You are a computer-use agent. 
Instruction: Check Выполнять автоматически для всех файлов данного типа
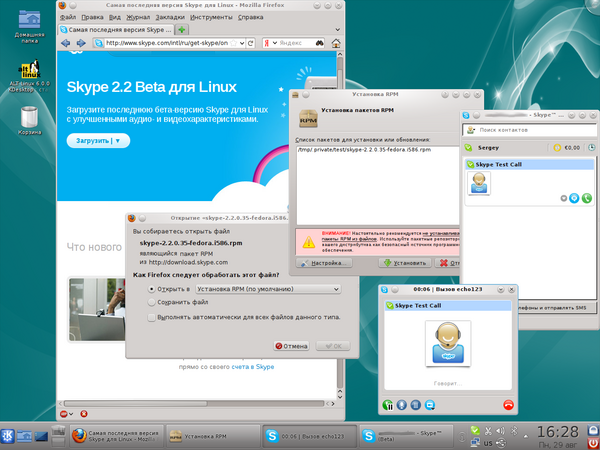click(152, 318)
